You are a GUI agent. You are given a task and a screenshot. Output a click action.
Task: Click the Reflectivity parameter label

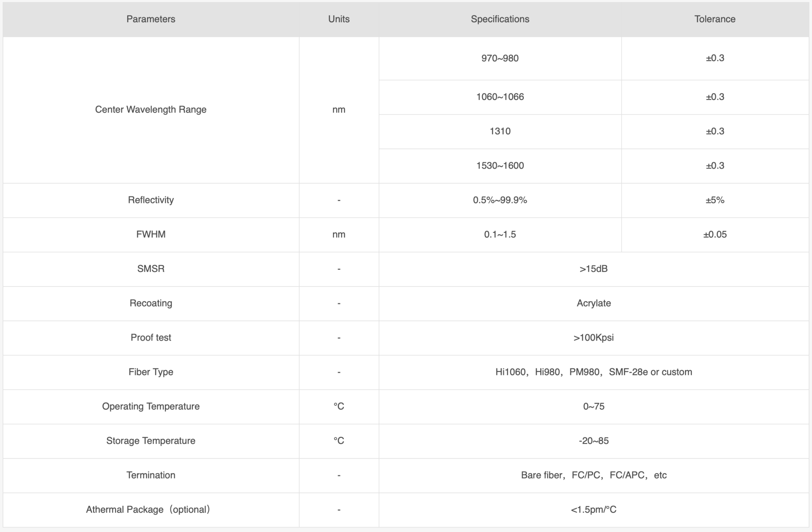(x=151, y=200)
